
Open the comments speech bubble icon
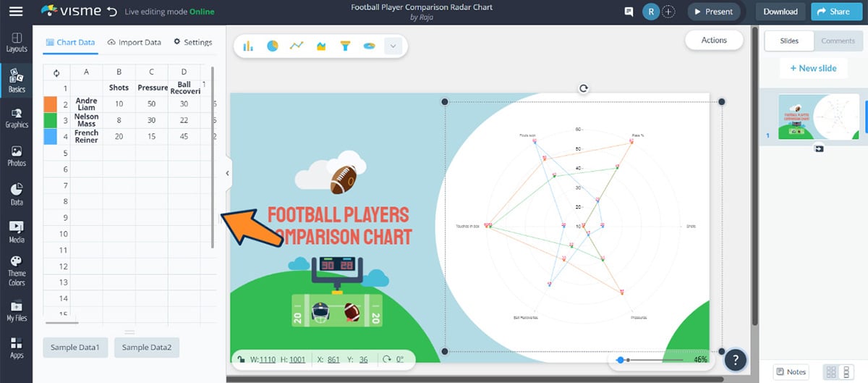click(629, 12)
